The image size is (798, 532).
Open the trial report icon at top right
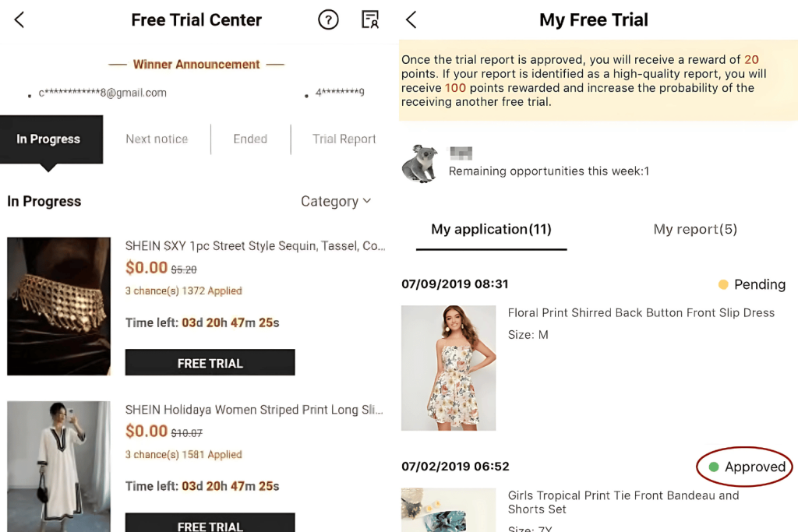(369, 19)
